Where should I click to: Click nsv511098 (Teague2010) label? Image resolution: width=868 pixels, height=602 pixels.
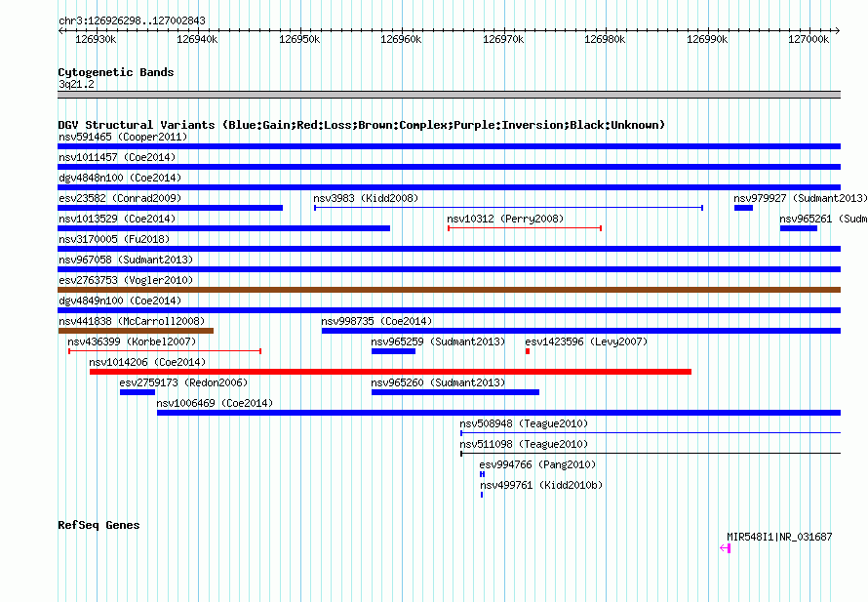[524, 444]
